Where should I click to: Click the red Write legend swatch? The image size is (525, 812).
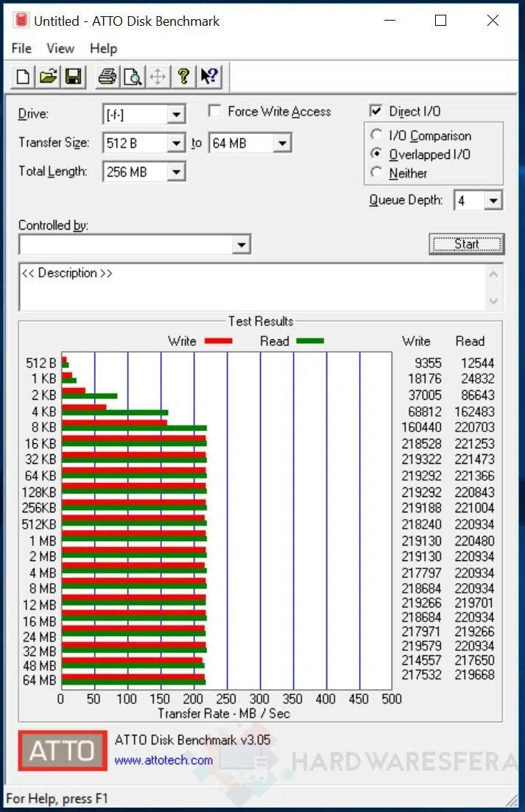tap(219, 341)
